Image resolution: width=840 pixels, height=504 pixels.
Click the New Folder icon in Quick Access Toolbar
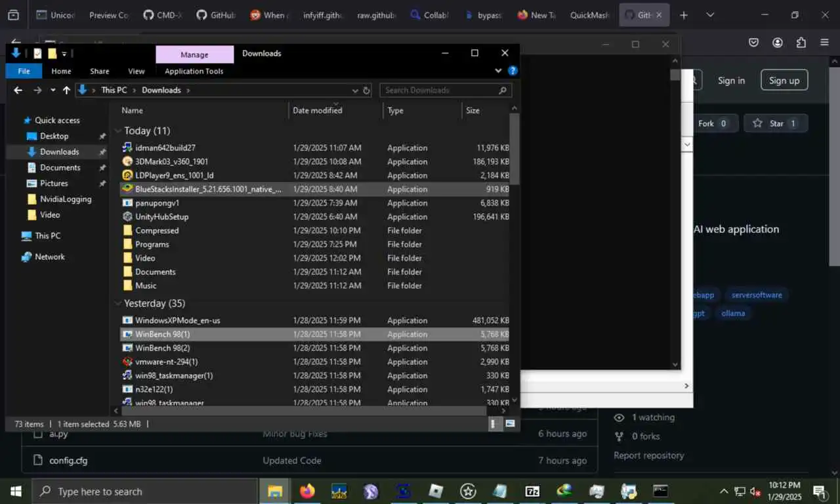pyautogui.click(x=52, y=53)
